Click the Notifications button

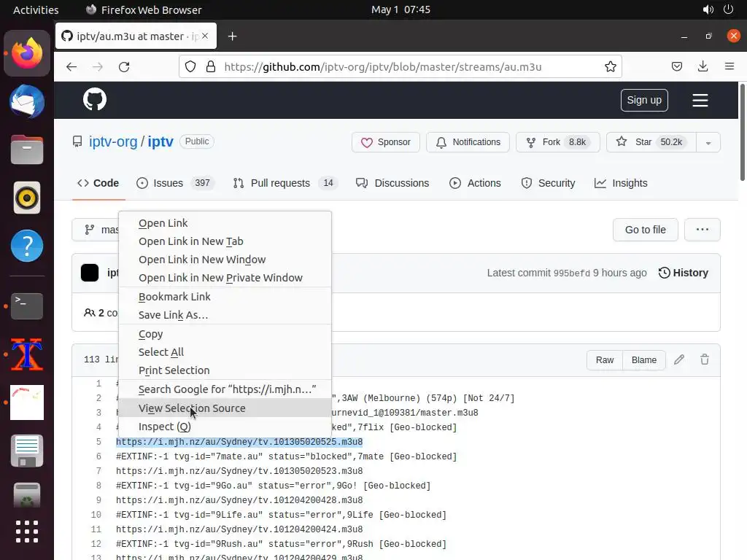pyautogui.click(x=468, y=142)
